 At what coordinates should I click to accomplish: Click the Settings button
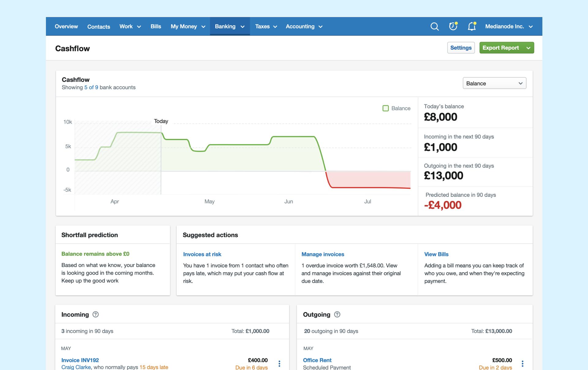[x=461, y=48]
